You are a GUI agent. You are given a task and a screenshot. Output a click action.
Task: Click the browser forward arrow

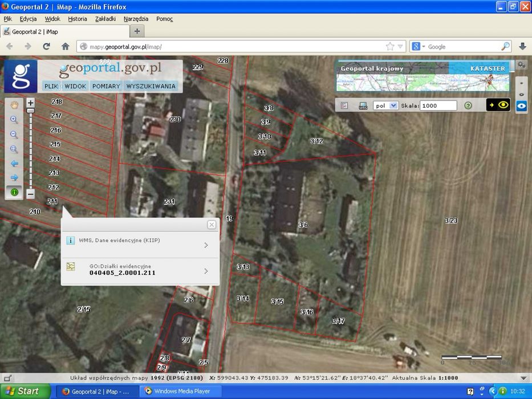click(28, 47)
